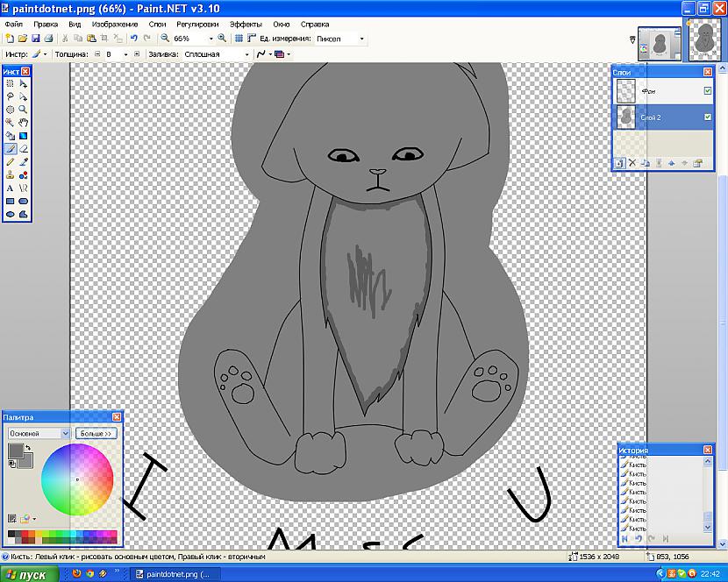Viewport: 728px width, 582px height.
Task: Pick a color on the color wheel
Action: [77, 479]
